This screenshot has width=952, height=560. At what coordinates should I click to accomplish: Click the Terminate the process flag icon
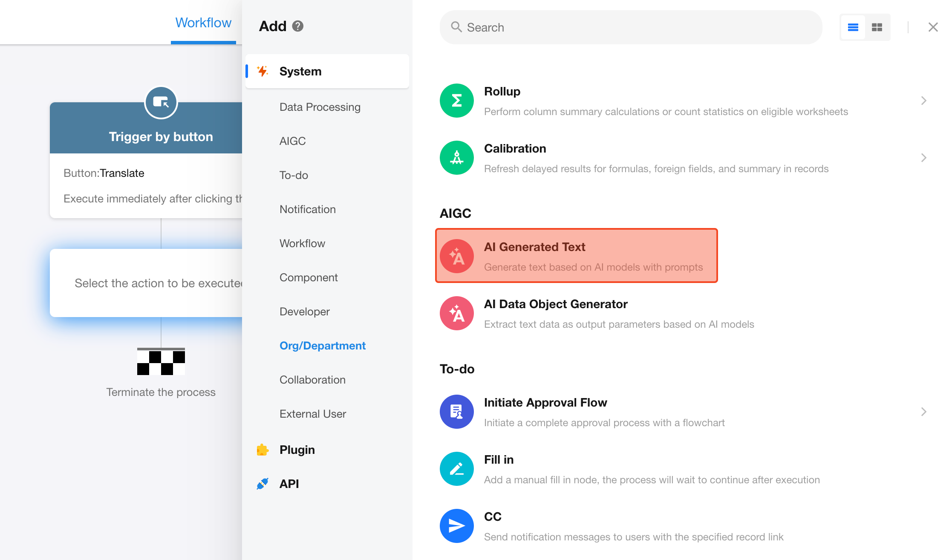coord(161,361)
